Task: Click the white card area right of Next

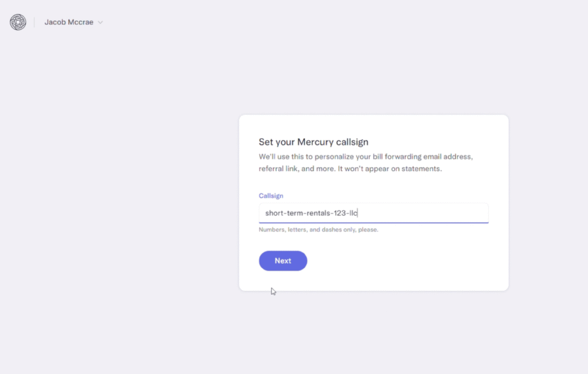Action: 402,261
